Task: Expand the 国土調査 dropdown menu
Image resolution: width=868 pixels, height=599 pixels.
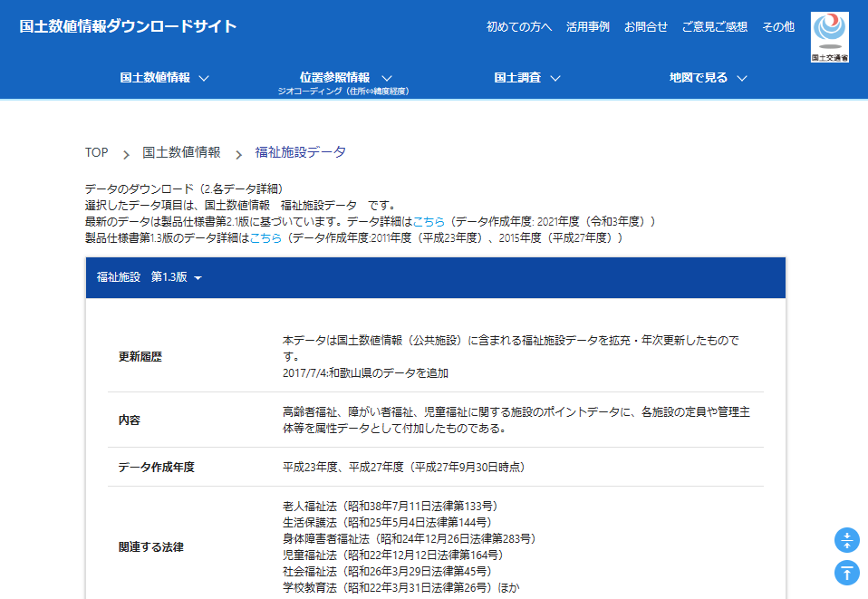Action: tap(527, 78)
